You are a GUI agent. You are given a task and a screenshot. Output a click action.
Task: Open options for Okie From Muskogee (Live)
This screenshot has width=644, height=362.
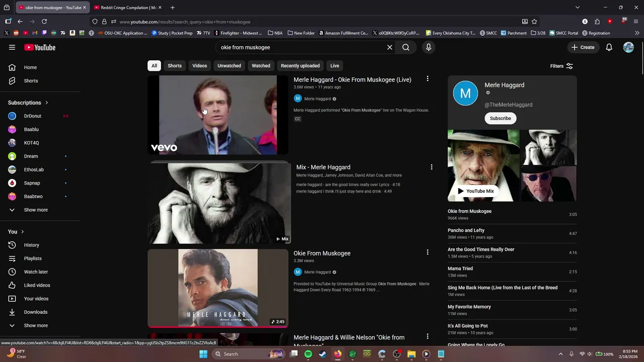428,79
